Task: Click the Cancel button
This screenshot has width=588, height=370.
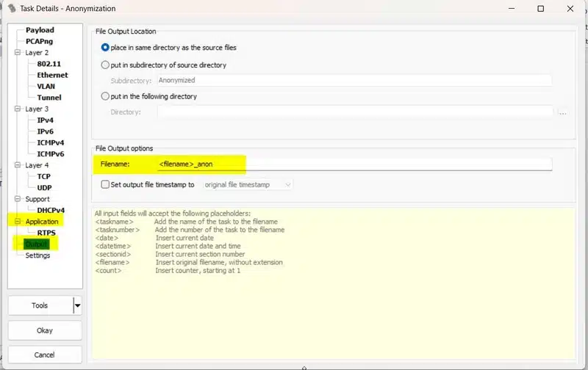Action: (x=45, y=355)
